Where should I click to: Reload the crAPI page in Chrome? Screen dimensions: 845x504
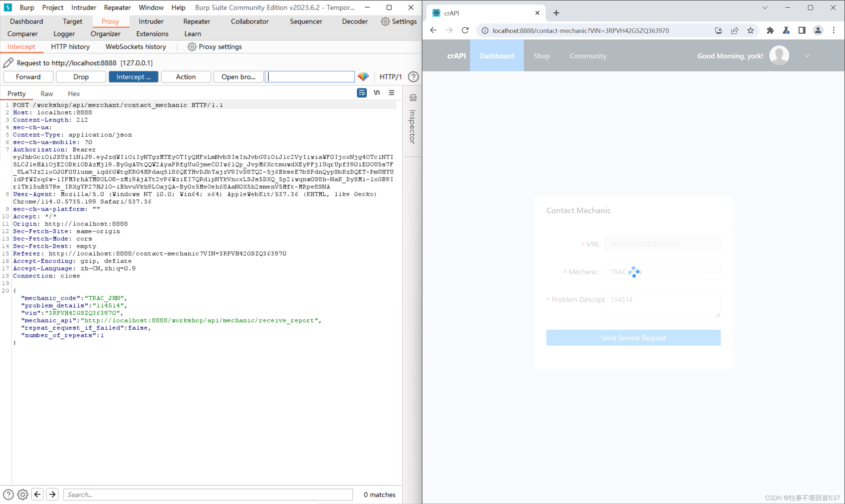pyautogui.click(x=465, y=31)
